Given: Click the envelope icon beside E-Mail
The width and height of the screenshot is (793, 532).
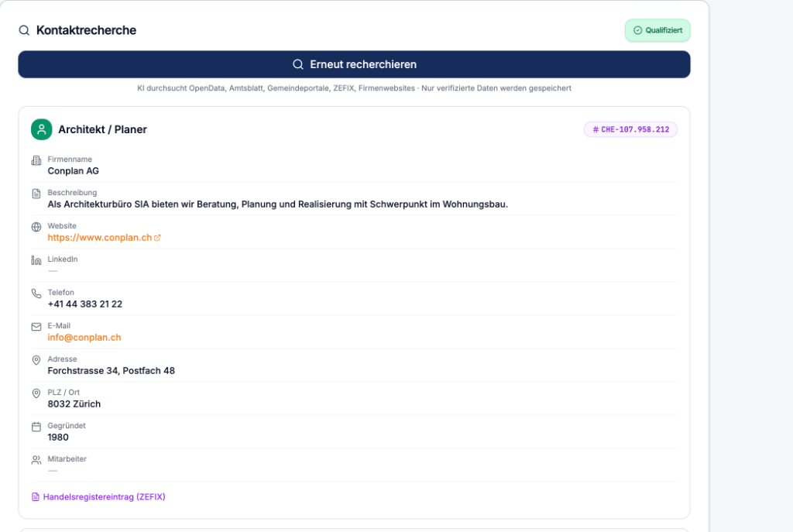Looking at the screenshot, I should (x=36, y=328).
